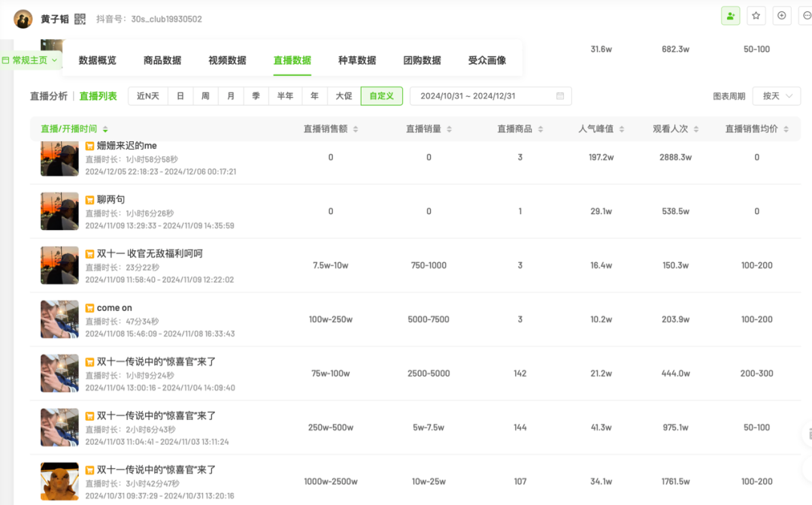Sort by 直播销售额 column arrows

coord(356,129)
